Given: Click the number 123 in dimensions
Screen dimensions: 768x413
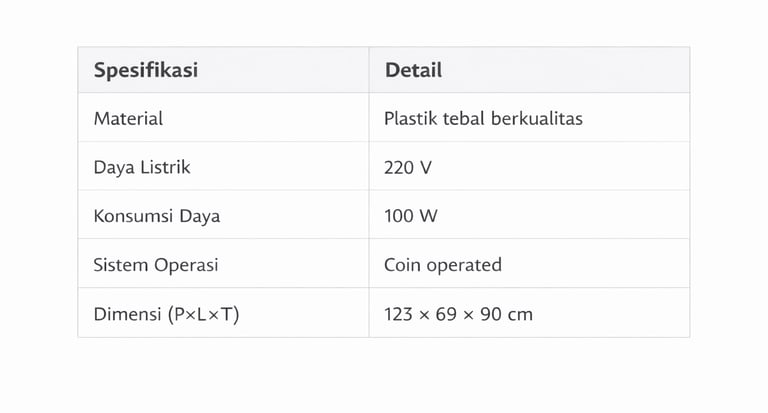Looking at the screenshot, I should (x=398, y=314).
